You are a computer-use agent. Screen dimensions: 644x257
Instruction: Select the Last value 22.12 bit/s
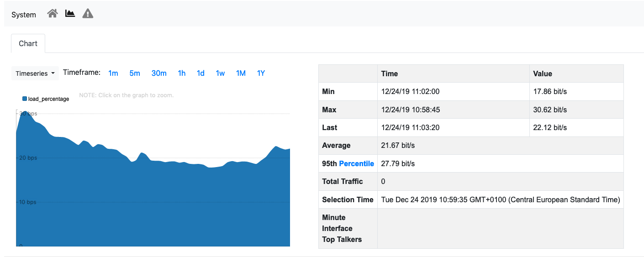click(550, 127)
